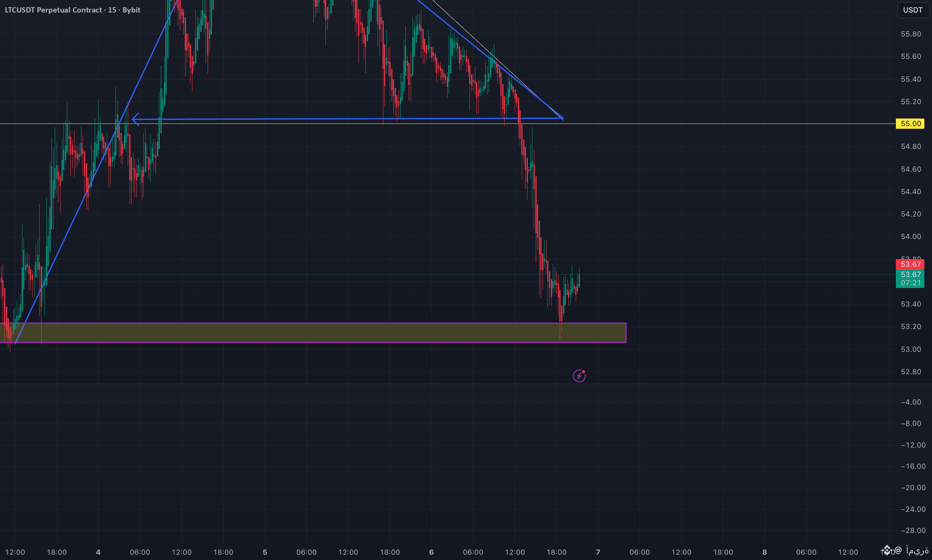Click the 55.60 price scale value
This screenshot has height=560, width=932.
[x=911, y=56]
